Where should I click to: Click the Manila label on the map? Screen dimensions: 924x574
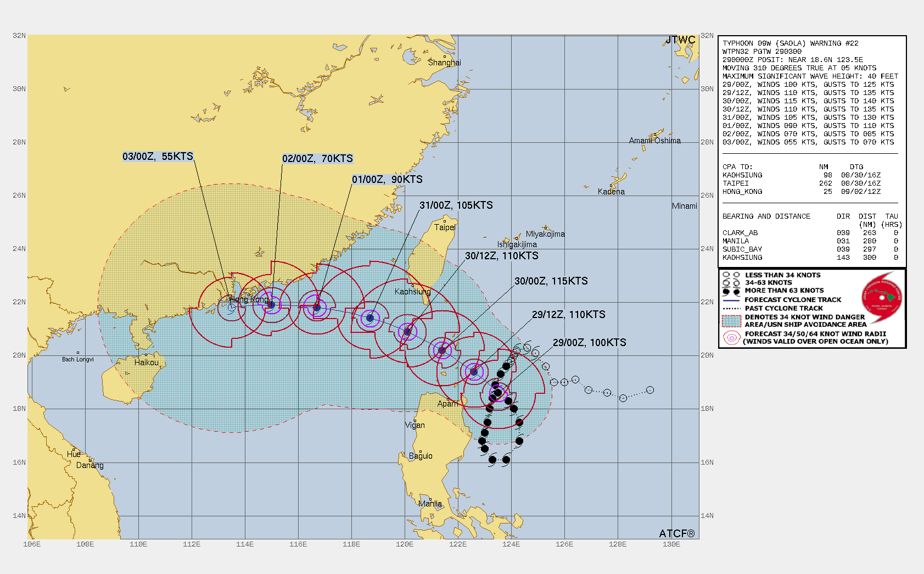pyautogui.click(x=430, y=504)
